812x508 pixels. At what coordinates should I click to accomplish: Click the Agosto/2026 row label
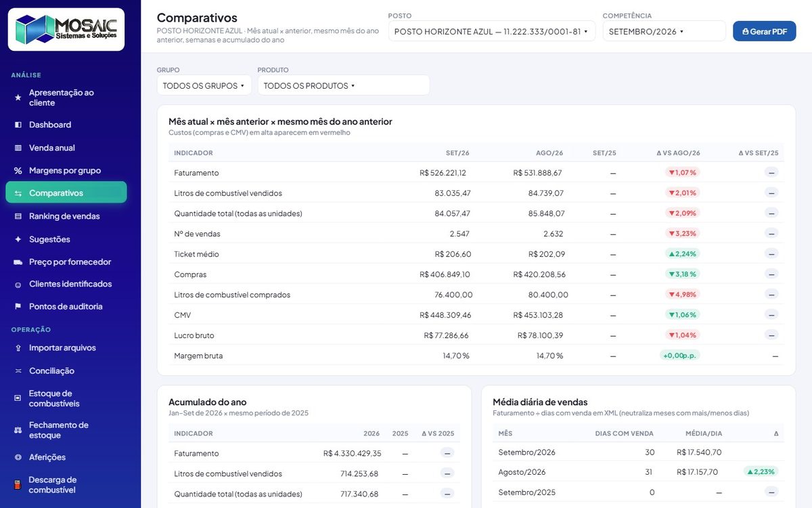(x=522, y=472)
